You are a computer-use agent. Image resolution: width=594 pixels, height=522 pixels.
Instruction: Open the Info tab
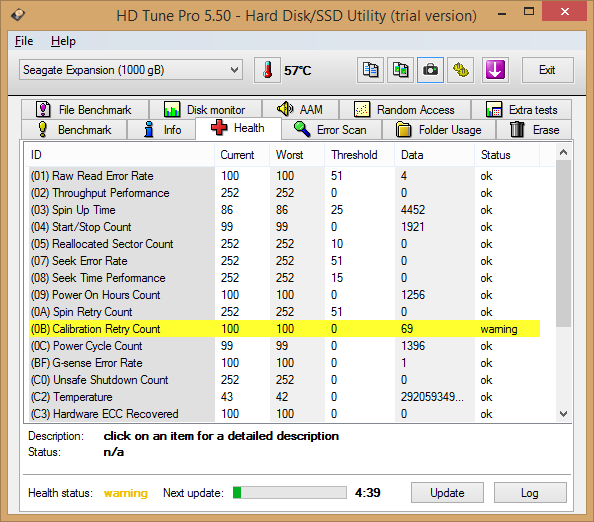[x=162, y=130]
